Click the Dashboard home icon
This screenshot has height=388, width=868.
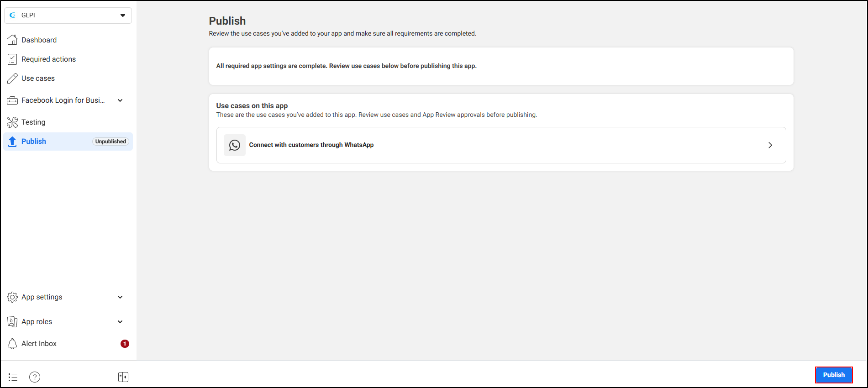12,40
